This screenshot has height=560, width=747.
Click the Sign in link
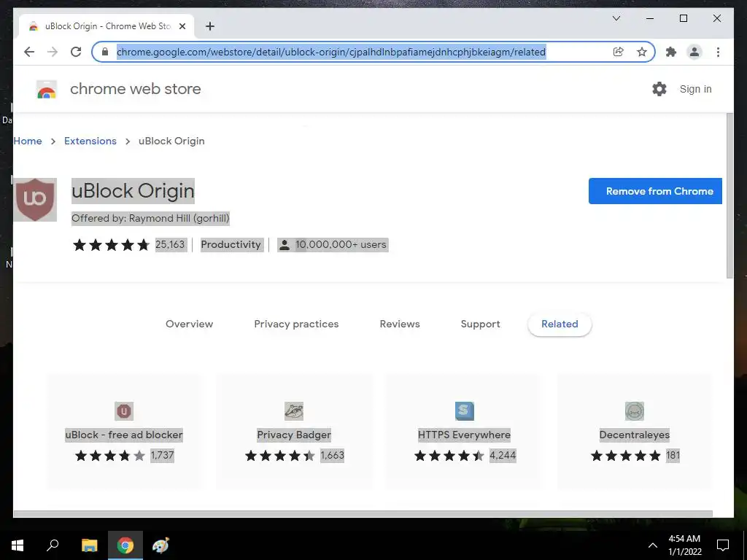(695, 89)
